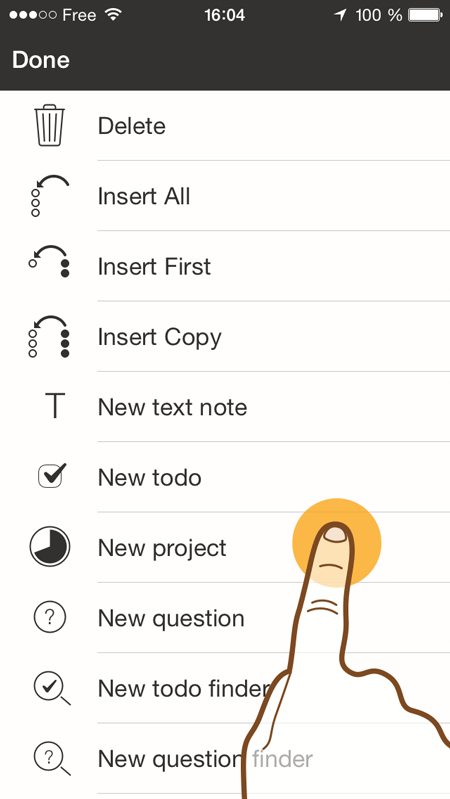Viewport: 450px width, 799px height.
Task: Tap the Insert Copy dotted icon
Action: pos(49,336)
